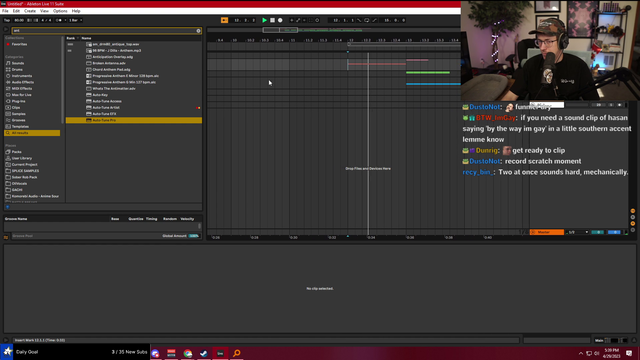Viewport: 640px width, 360px height.
Task: Click the green clip in the arrangement
Action: (428, 73)
